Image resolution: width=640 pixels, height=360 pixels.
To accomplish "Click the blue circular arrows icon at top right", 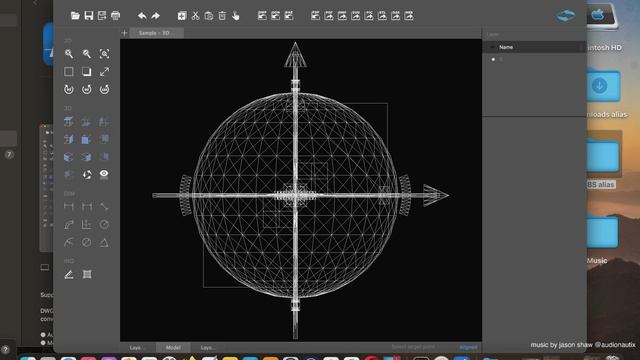I will [x=566, y=16].
